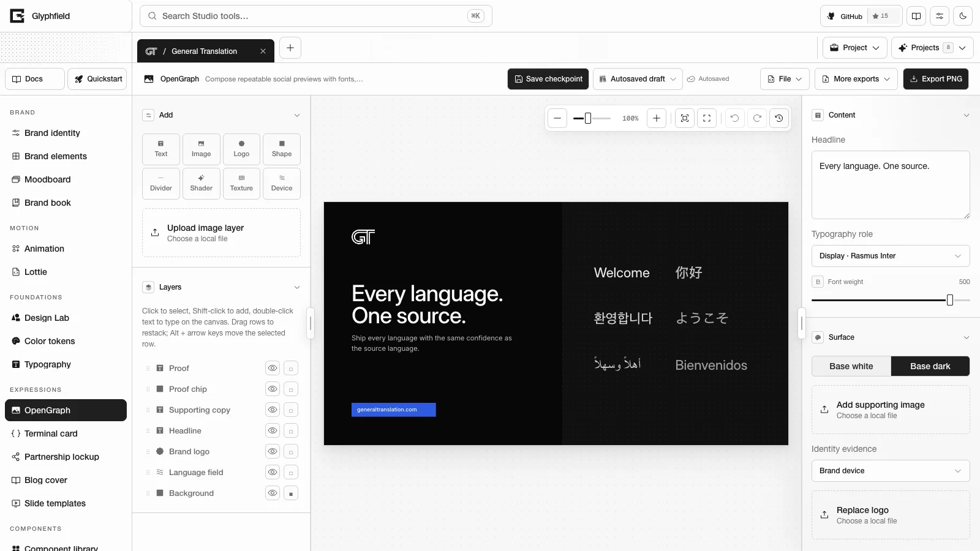Click the zoom level slider
Image resolution: width=980 pixels, height=551 pixels.
(x=592, y=118)
